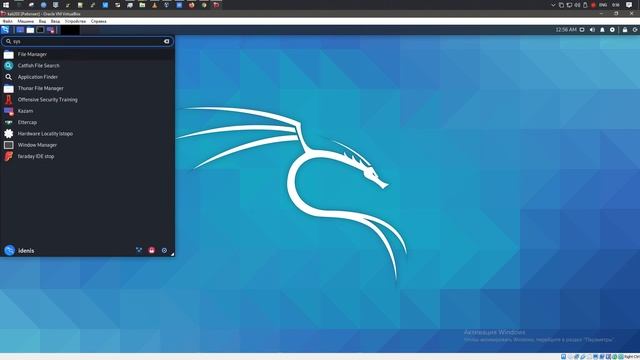Click the Windows ENG language indicator
640x360 pixels.
pos(603,5)
